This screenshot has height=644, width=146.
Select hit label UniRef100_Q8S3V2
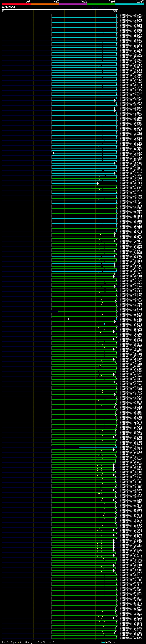(x=131, y=271)
